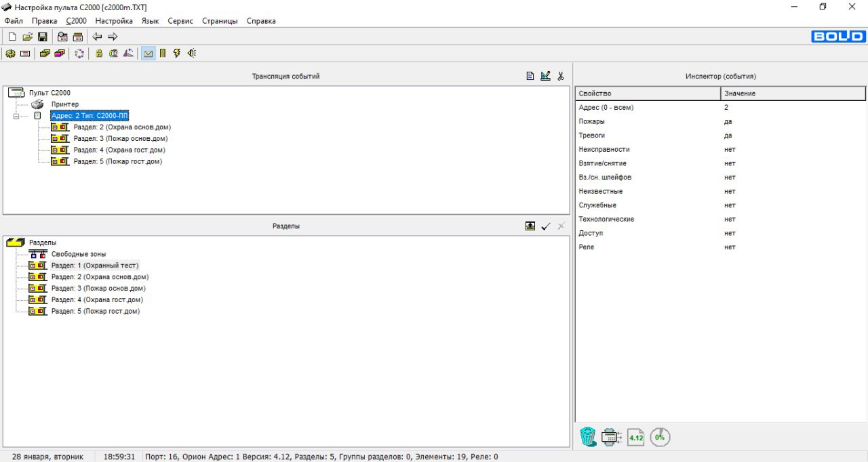The height and width of the screenshot is (462, 868).
Task: Select Раздел: 5 (Пожар гост.дом) in the Трансляция событий tree
Action: (x=118, y=162)
